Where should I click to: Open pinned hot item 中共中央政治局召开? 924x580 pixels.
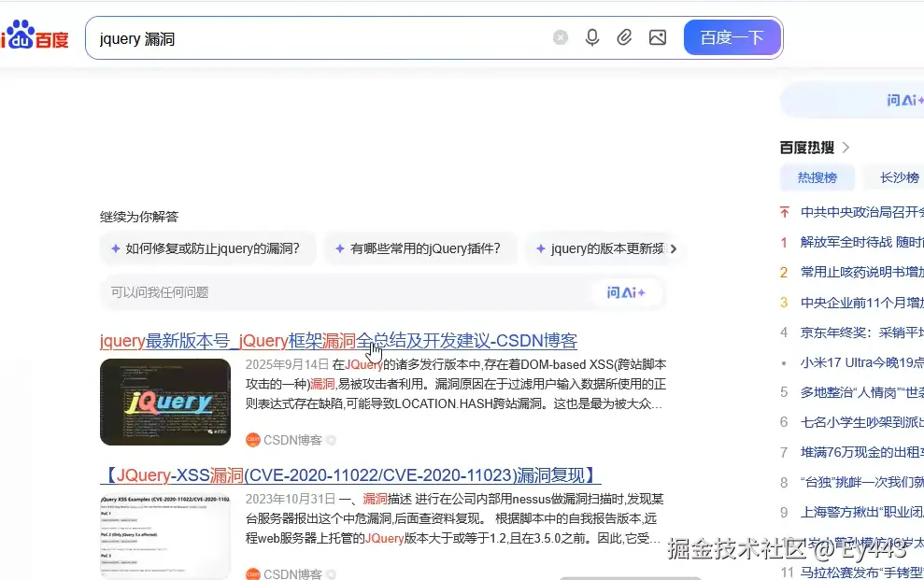(x=861, y=212)
